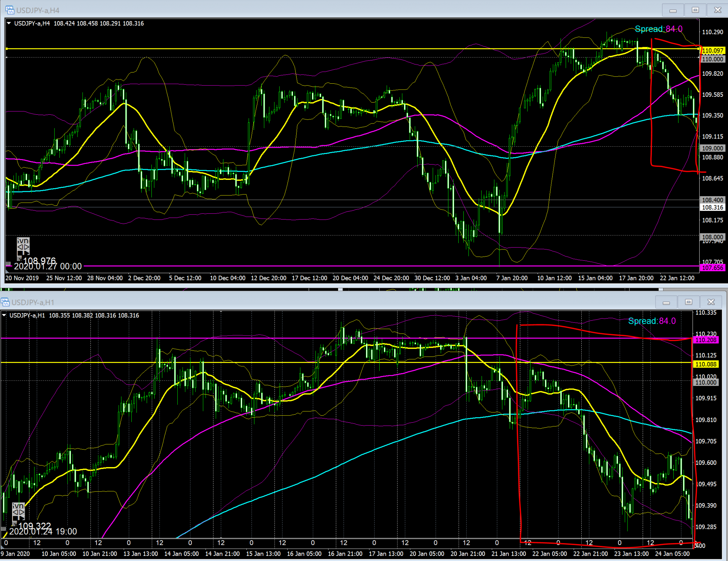
Task: Click the USDJPY-a,H1 OHLC header text
Action: (74, 315)
